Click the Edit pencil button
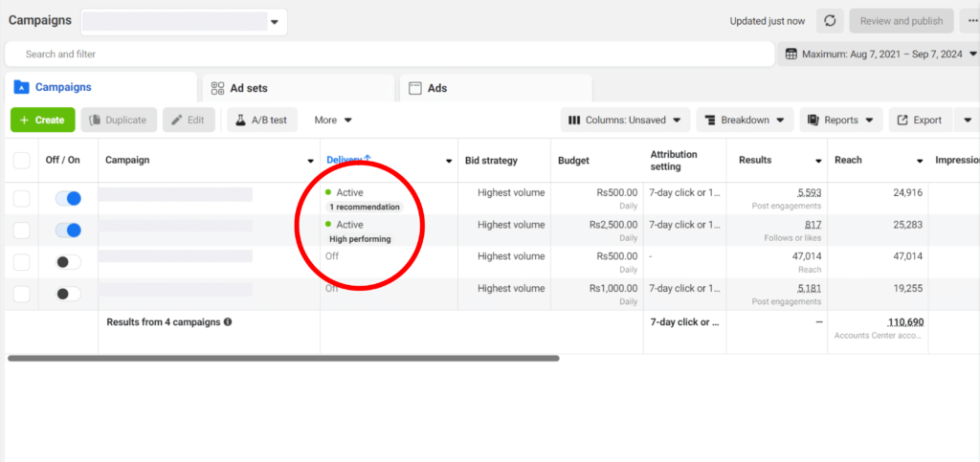Viewport: 980px width, 462px height. (x=188, y=120)
